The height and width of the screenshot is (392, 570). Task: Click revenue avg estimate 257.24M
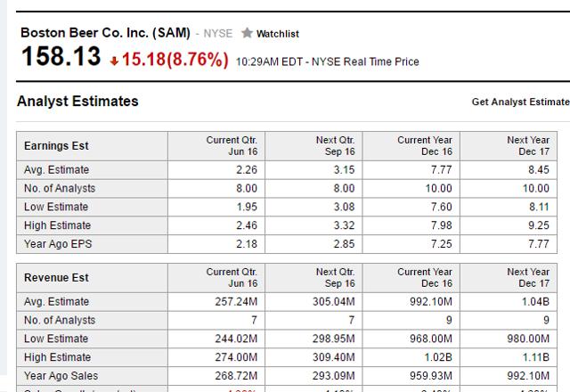[x=236, y=302]
